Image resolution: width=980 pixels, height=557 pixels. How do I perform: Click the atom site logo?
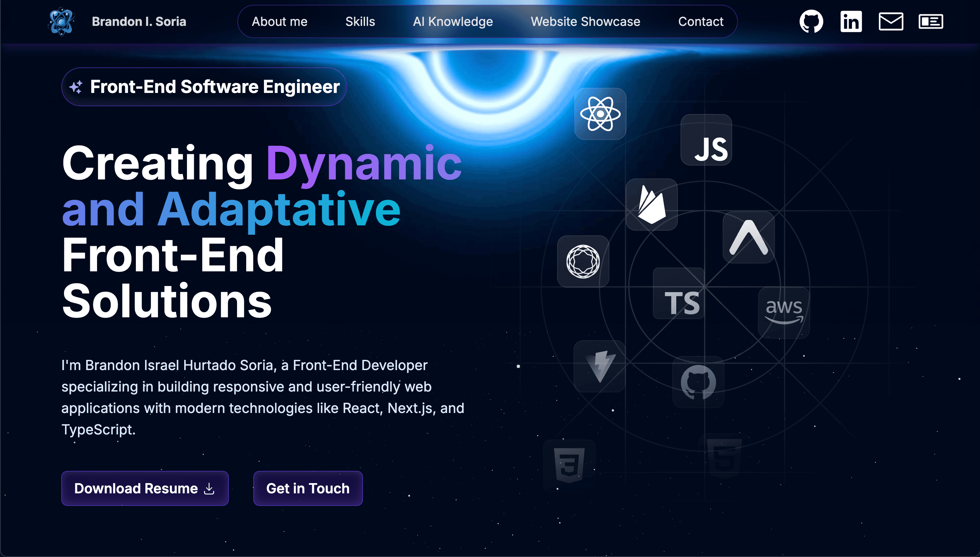pyautogui.click(x=61, y=21)
